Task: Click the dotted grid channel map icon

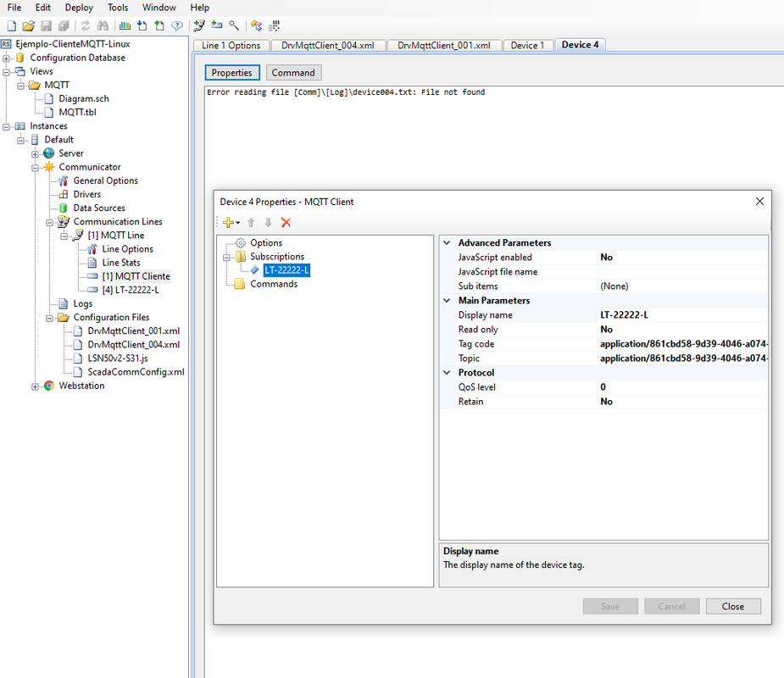Action: pyautogui.click(x=274, y=25)
